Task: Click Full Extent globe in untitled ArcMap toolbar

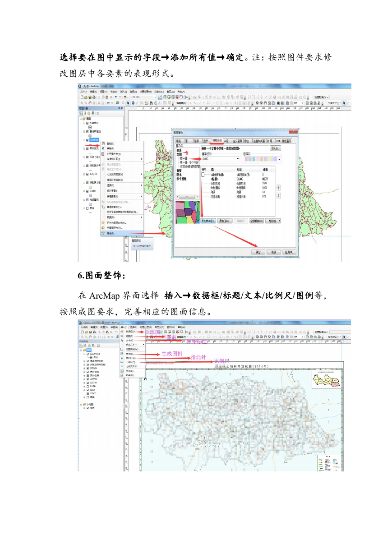Action: click(x=93, y=103)
